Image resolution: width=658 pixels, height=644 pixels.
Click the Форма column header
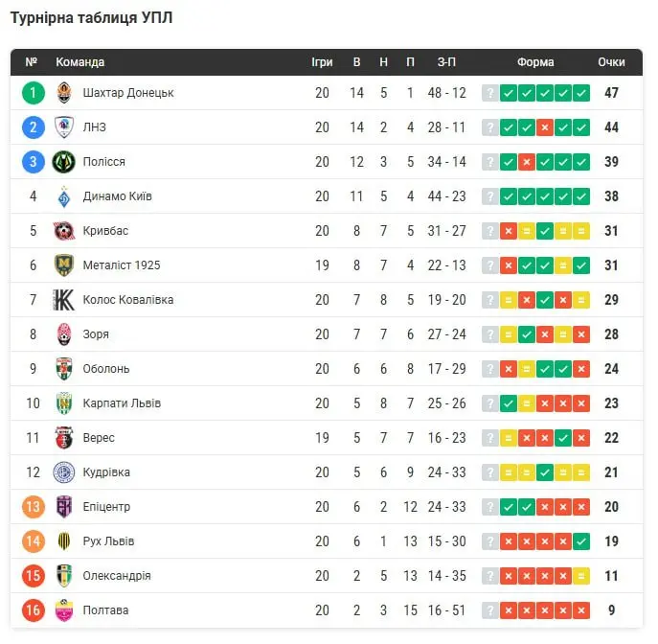535,62
